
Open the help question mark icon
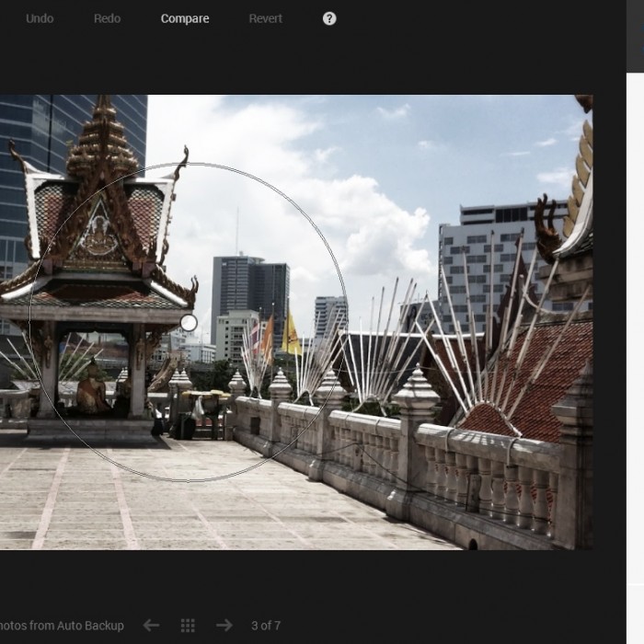[329, 18]
